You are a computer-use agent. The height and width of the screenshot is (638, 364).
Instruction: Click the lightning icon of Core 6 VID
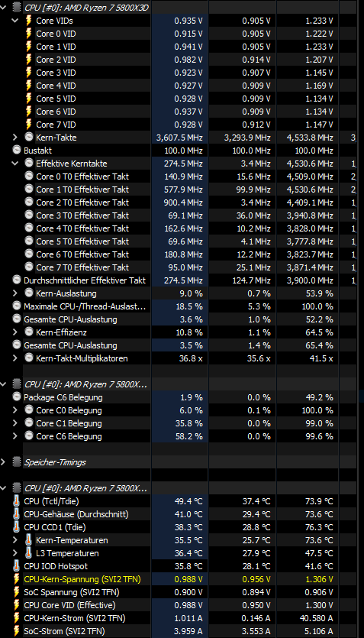[x=28, y=112]
